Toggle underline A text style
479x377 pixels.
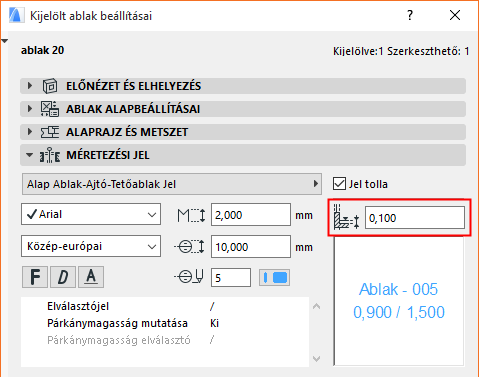(91, 277)
